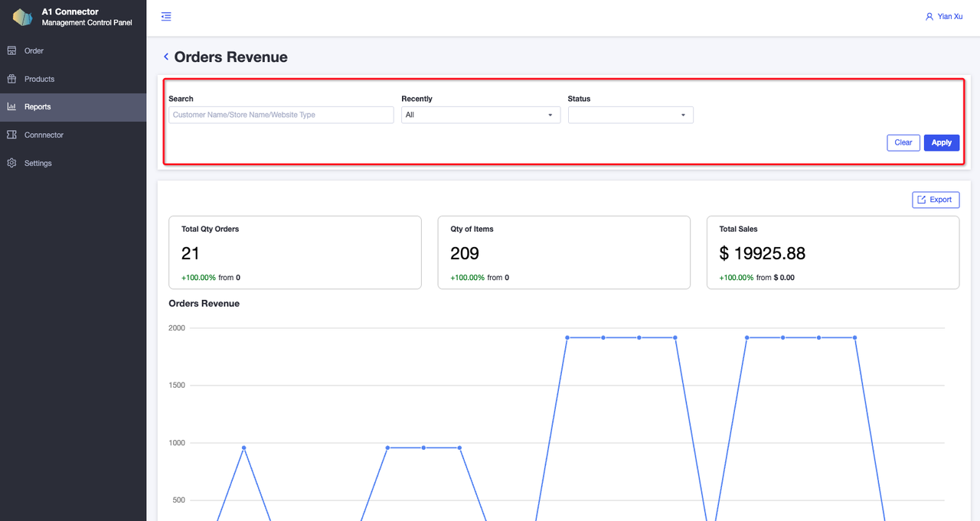Viewport: 980px width, 521px height.
Task: Click the Total Qty Orders label
Action: pyautogui.click(x=210, y=229)
